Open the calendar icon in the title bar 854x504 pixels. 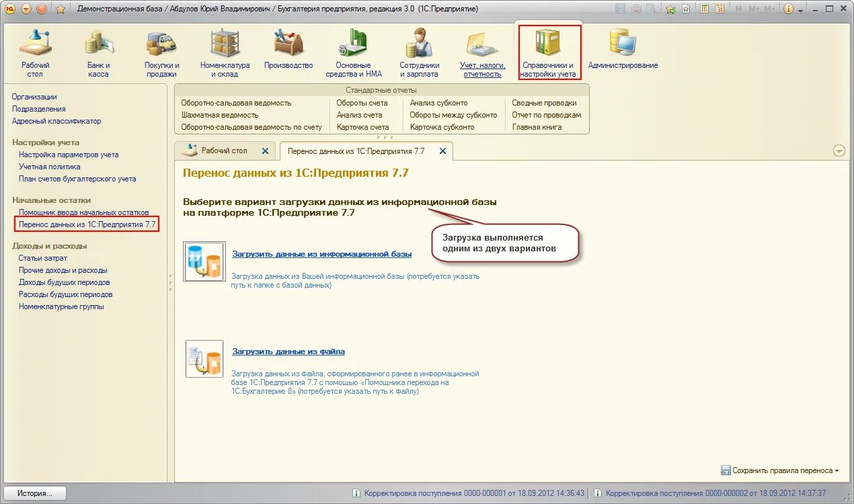point(720,8)
